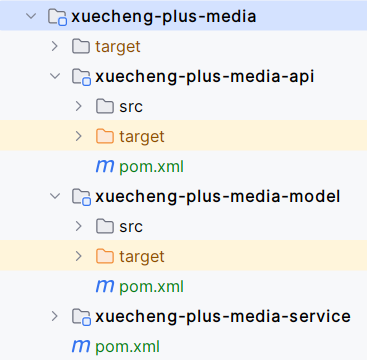Click Maven icon of media-api pom.xml

[x=105, y=166]
